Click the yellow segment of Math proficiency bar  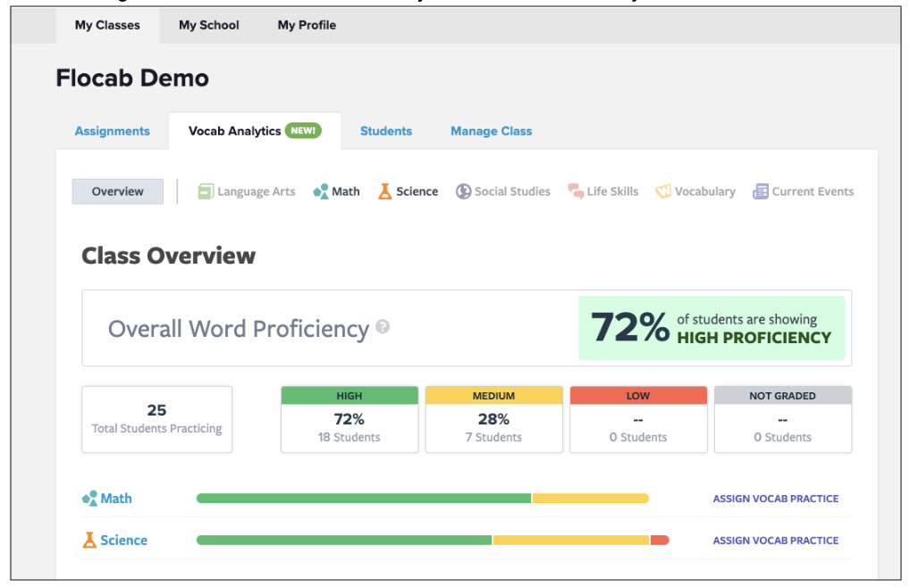coord(591,498)
